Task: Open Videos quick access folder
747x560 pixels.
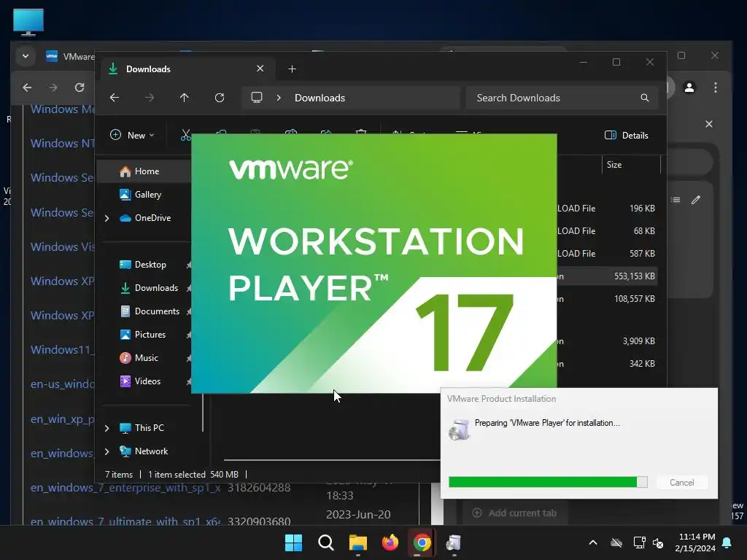Action: tap(147, 381)
